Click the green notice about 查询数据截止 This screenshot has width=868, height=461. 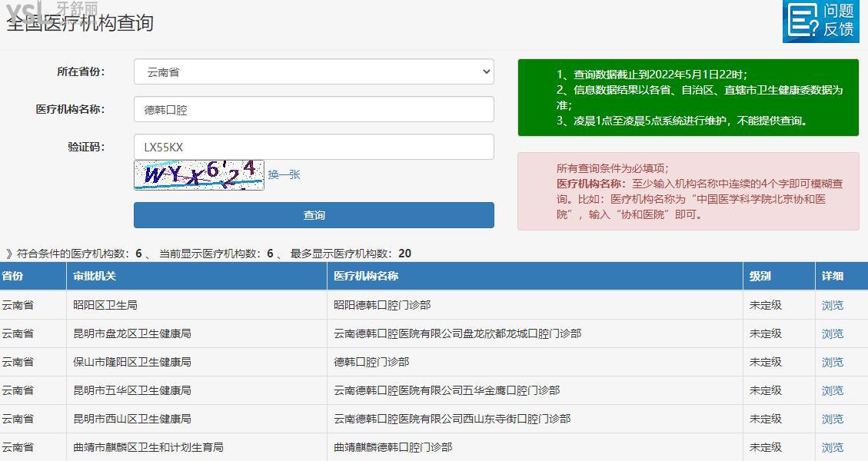pos(688,98)
